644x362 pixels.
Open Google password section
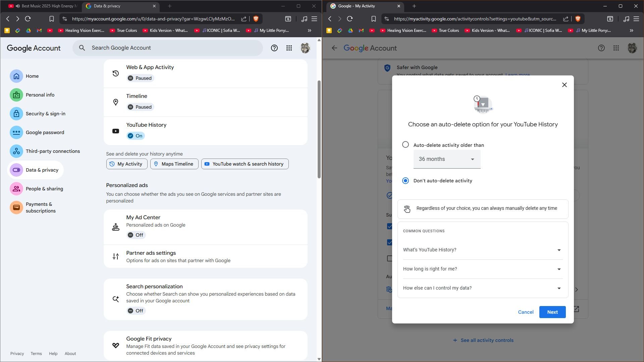click(x=37, y=133)
